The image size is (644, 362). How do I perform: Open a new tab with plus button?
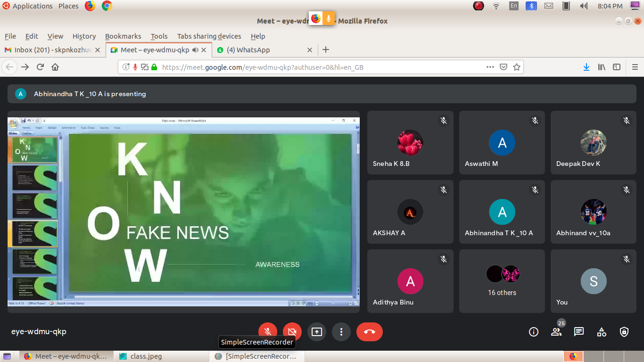(326, 50)
